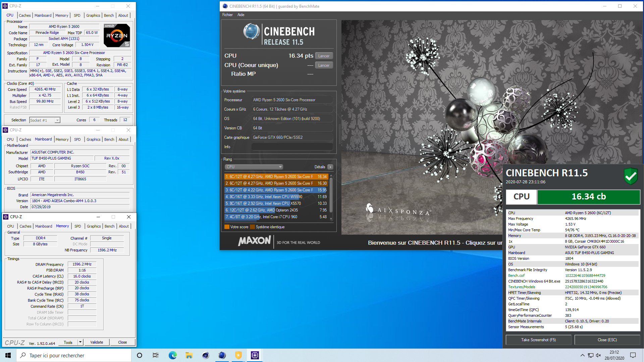Click the Core Speed 4265.40 MHz value
Viewport: 644px width, 362px height.
coord(45,89)
